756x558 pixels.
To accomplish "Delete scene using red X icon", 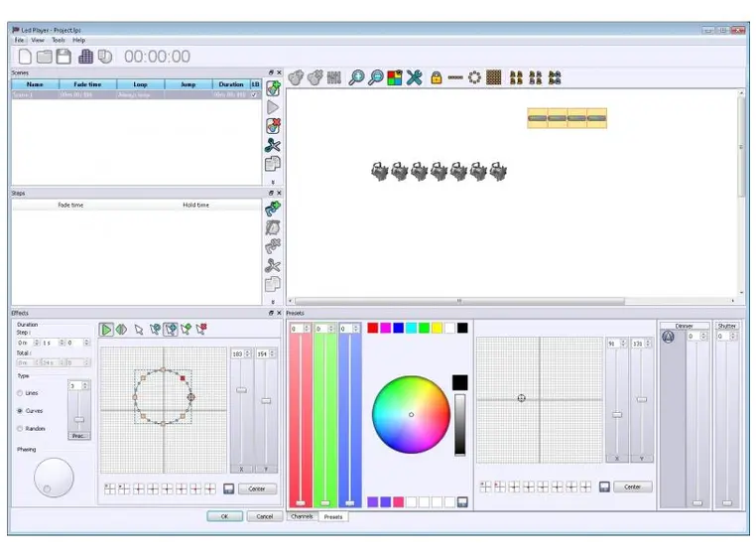I will tap(273, 126).
